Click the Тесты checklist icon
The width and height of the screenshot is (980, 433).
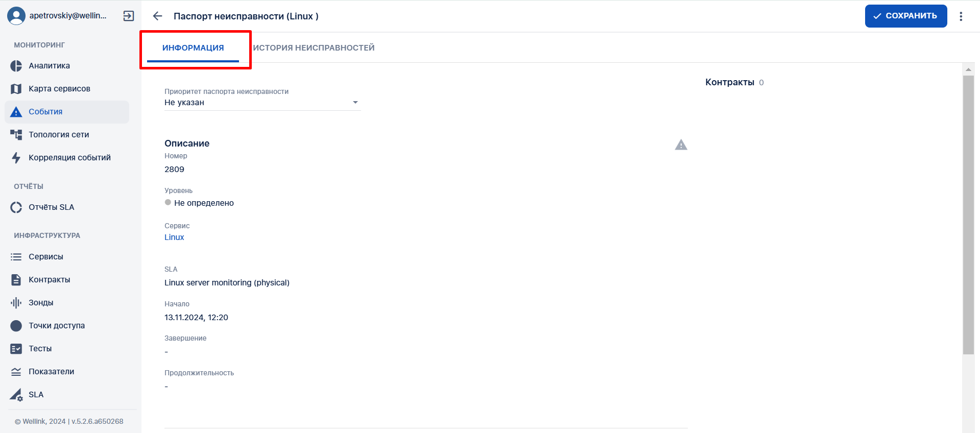[x=16, y=349]
